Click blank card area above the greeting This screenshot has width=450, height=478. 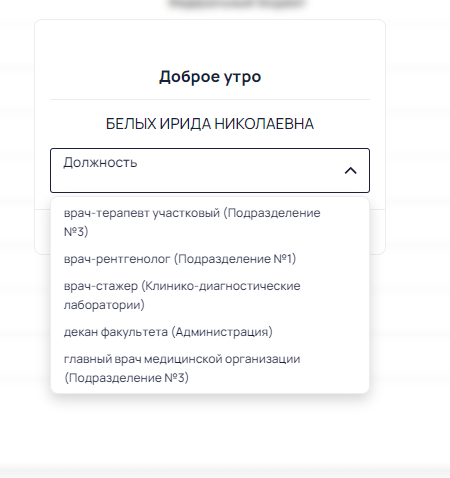coord(210,43)
